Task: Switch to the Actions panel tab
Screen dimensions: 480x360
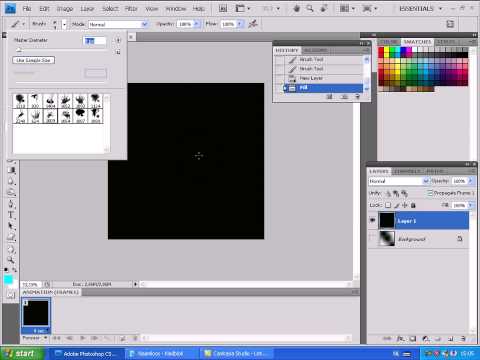Action: pyautogui.click(x=315, y=50)
